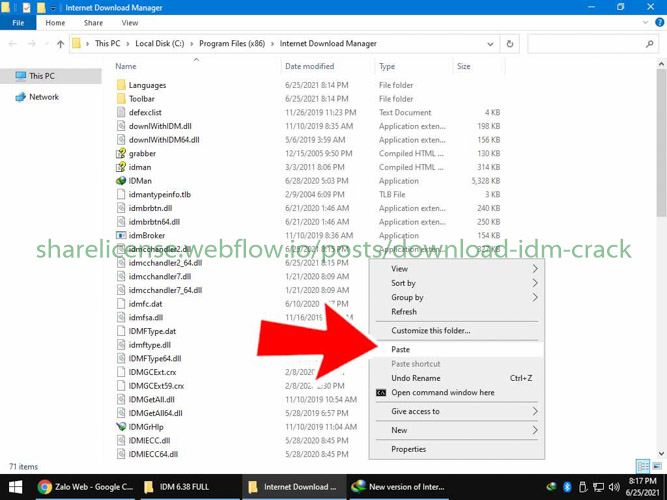This screenshot has height=500, width=667.
Task: Click the search box field
Action: tap(593, 43)
